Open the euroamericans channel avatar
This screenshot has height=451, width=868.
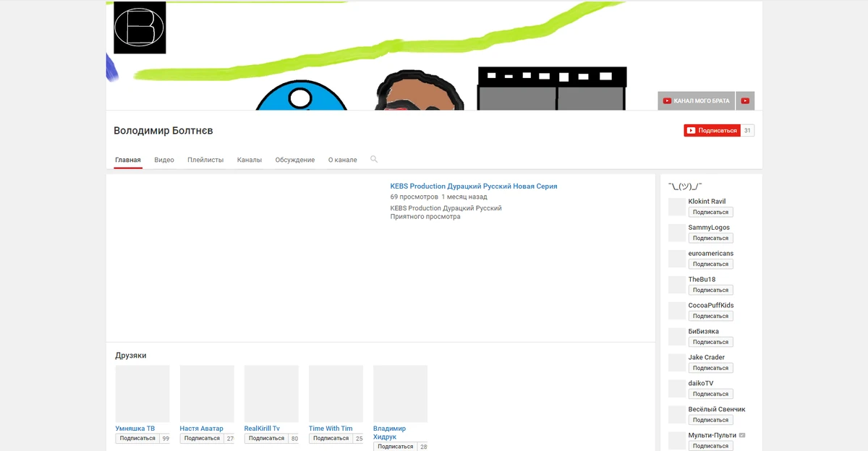click(x=676, y=259)
